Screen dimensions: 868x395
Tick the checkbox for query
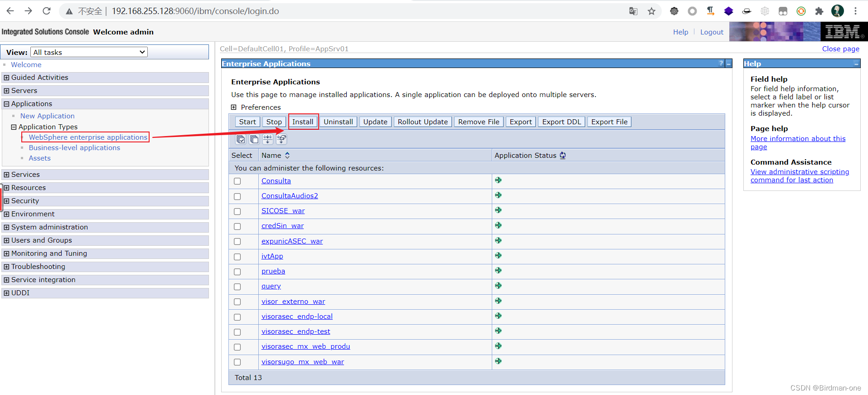coord(237,287)
